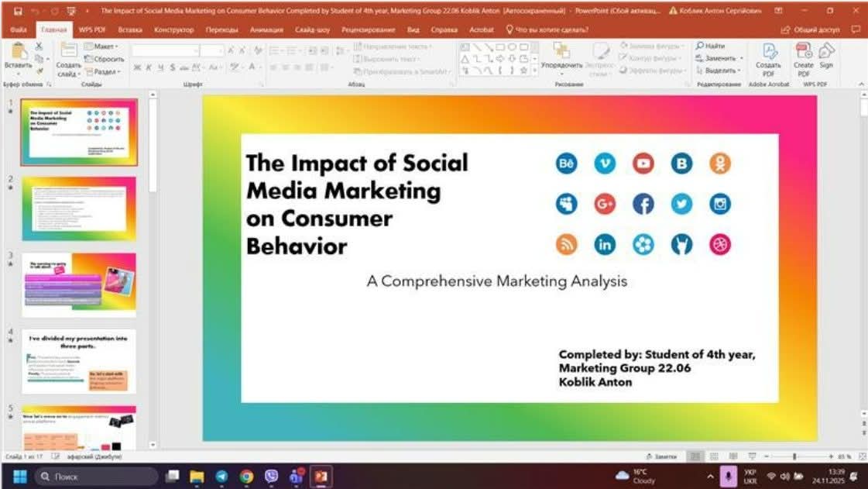Click the Find (Найти) button
The width and height of the screenshot is (868, 489).
[x=710, y=46]
